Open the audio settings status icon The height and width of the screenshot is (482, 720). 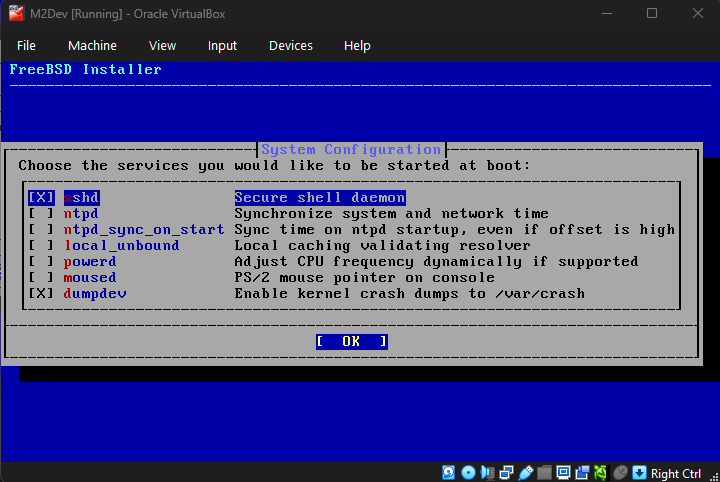point(488,473)
